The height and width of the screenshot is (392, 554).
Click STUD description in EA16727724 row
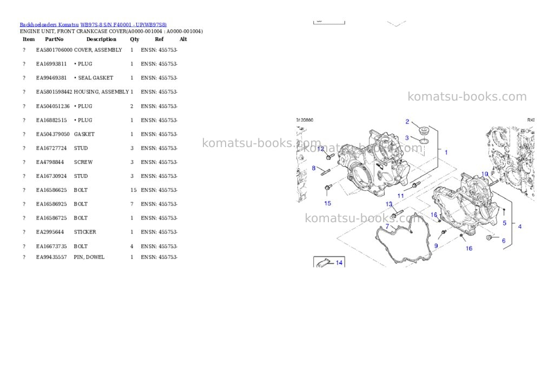pos(81,148)
